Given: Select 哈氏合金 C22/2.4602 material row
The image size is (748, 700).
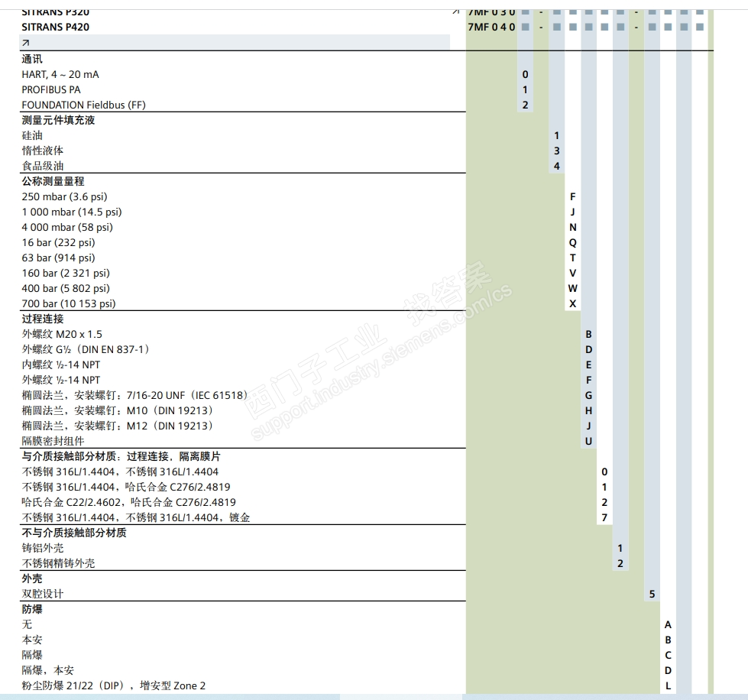Looking at the screenshot, I should pos(129,502).
